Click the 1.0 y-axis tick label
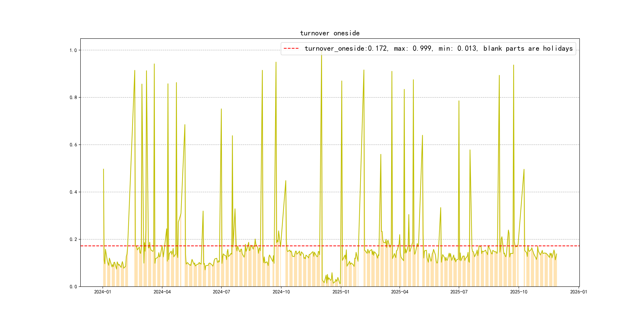644x322 pixels. coord(73,50)
